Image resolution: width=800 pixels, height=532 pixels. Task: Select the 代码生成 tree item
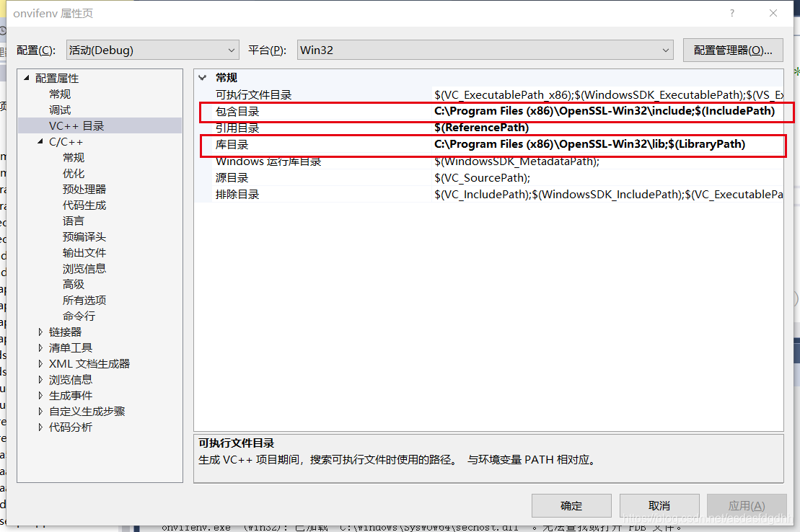tap(82, 205)
